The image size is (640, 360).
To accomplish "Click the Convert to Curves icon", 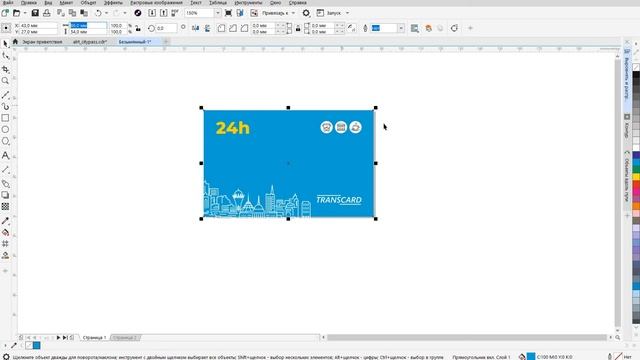I will coord(454,28).
